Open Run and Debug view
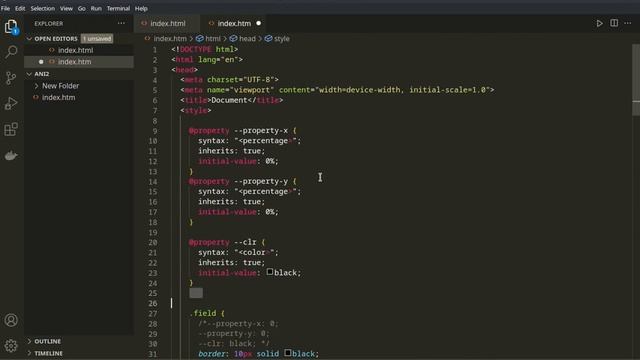The image size is (640, 360). [x=11, y=104]
